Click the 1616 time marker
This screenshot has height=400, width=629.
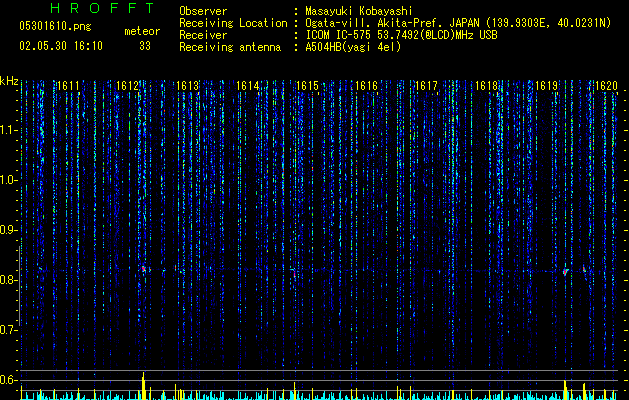click(367, 86)
